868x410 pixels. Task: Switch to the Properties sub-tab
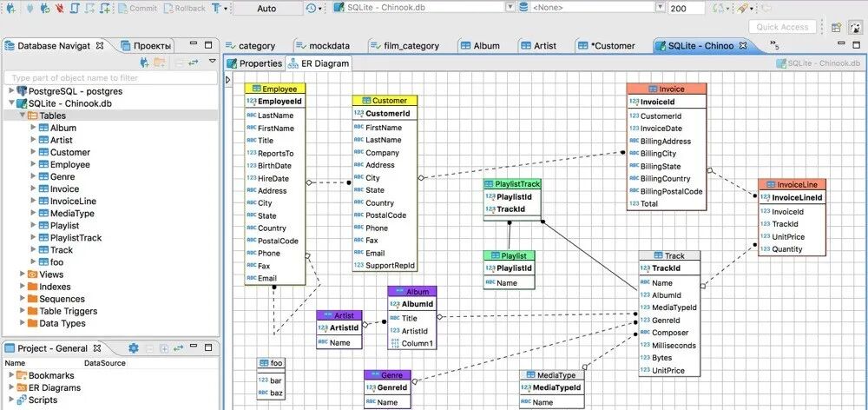point(254,63)
